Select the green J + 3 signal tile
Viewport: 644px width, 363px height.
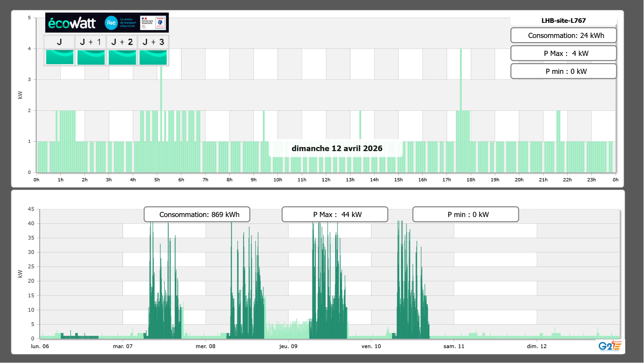click(153, 57)
